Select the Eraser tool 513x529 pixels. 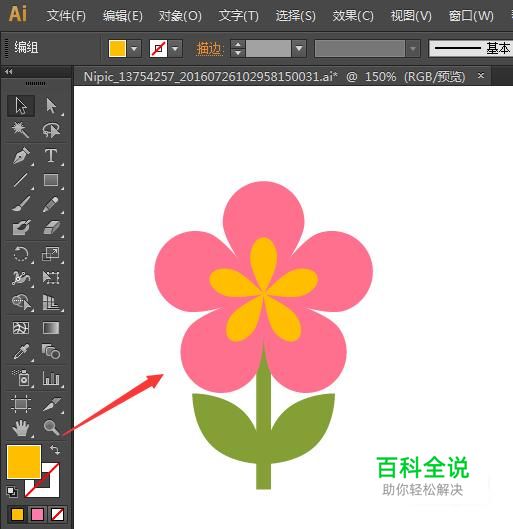point(51,227)
